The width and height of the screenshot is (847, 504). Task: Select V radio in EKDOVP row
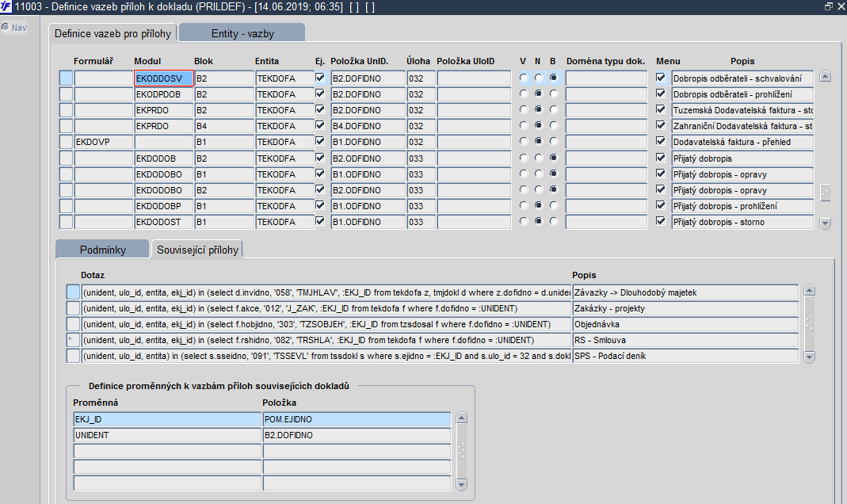[524, 142]
